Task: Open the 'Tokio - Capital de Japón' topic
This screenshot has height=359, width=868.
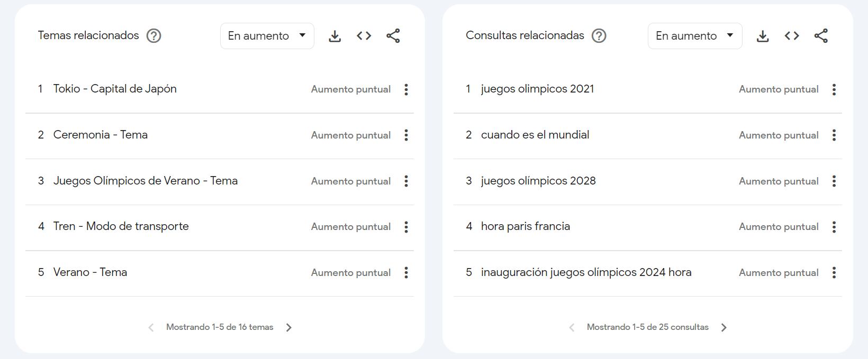Action: coord(115,89)
